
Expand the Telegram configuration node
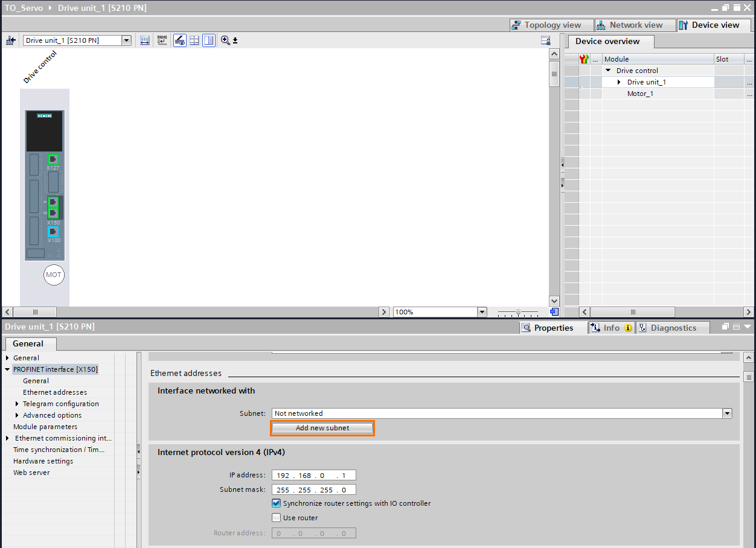(18, 403)
